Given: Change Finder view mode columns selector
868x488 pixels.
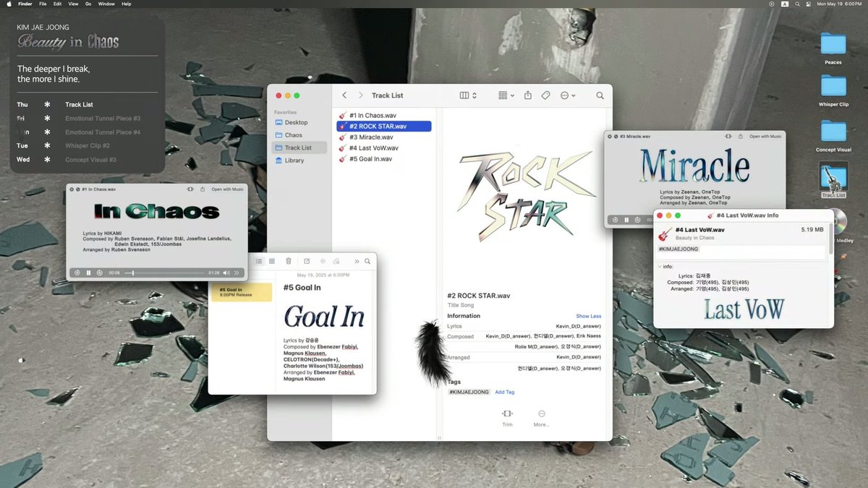Looking at the screenshot, I should (468, 95).
